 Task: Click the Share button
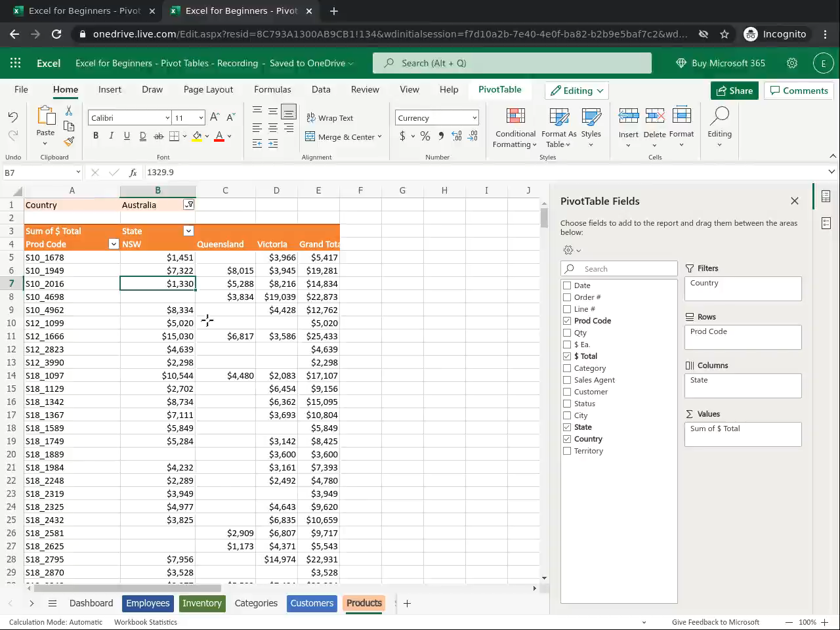point(734,91)
